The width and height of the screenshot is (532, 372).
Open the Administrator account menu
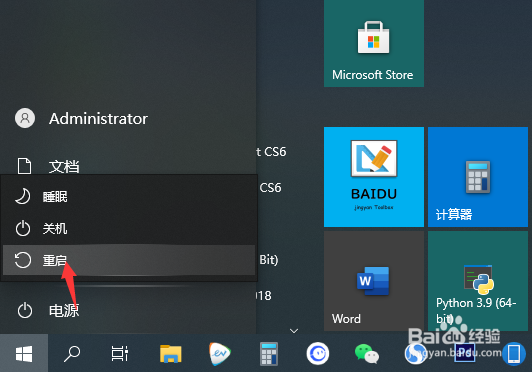pos(81,118)
